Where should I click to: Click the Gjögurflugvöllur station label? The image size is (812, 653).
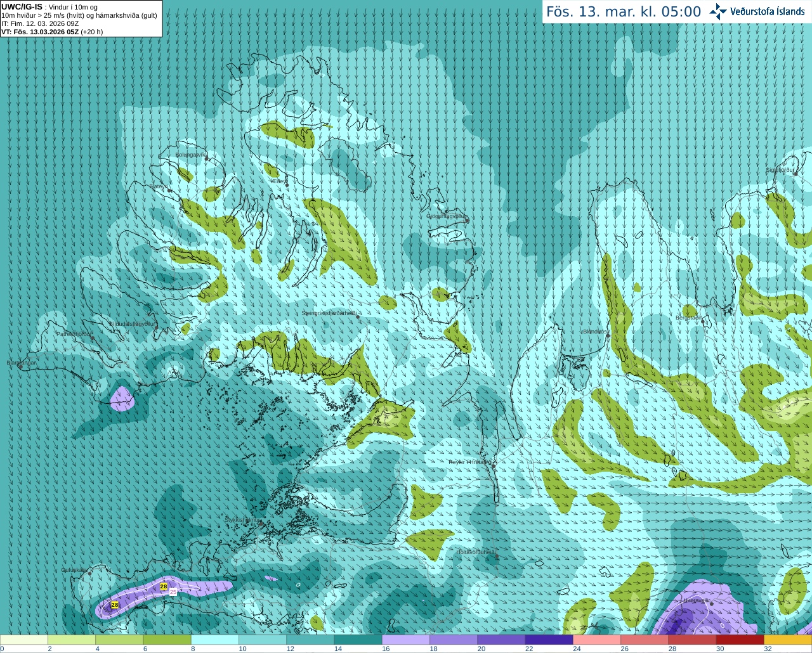pyautogui.click(x=447, y=216)
